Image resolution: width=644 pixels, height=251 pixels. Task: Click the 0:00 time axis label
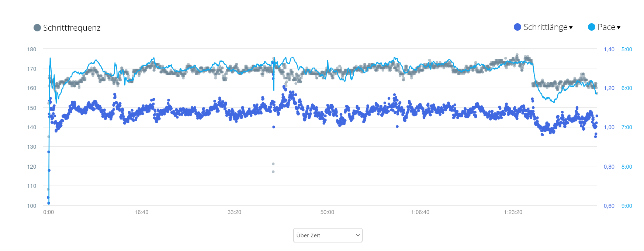pos(49,212)
